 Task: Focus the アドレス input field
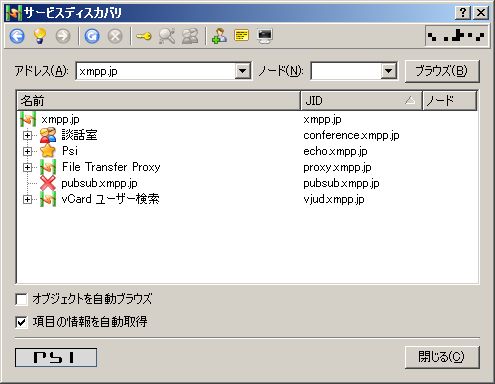156,71
